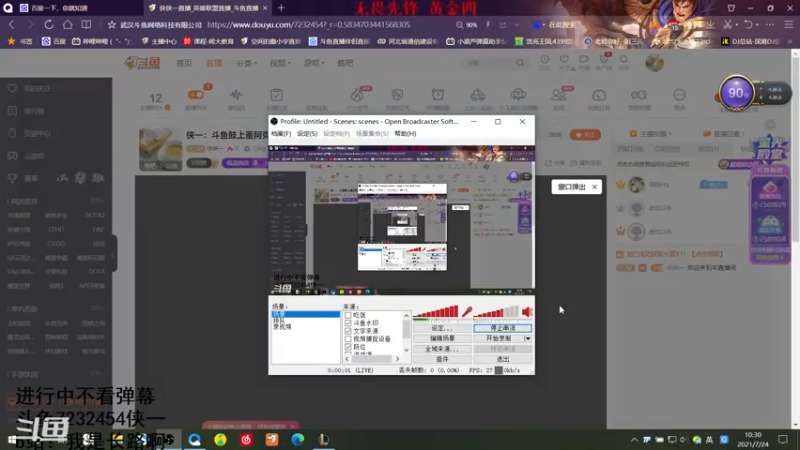Click the three-dots more icon in streamer toolbar
This screenshot has height=450, width=800.
coord(679,94)
